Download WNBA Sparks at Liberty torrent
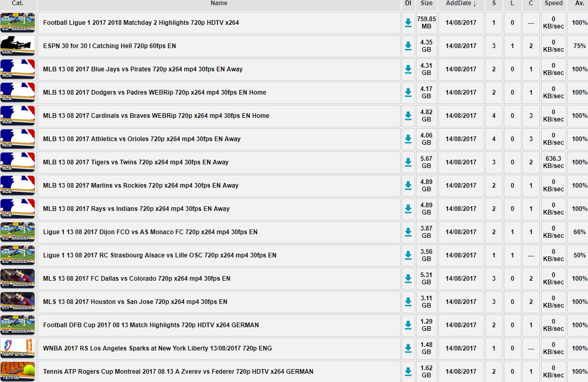This screenshot has width=588, height=382. [x=408, y=349]
